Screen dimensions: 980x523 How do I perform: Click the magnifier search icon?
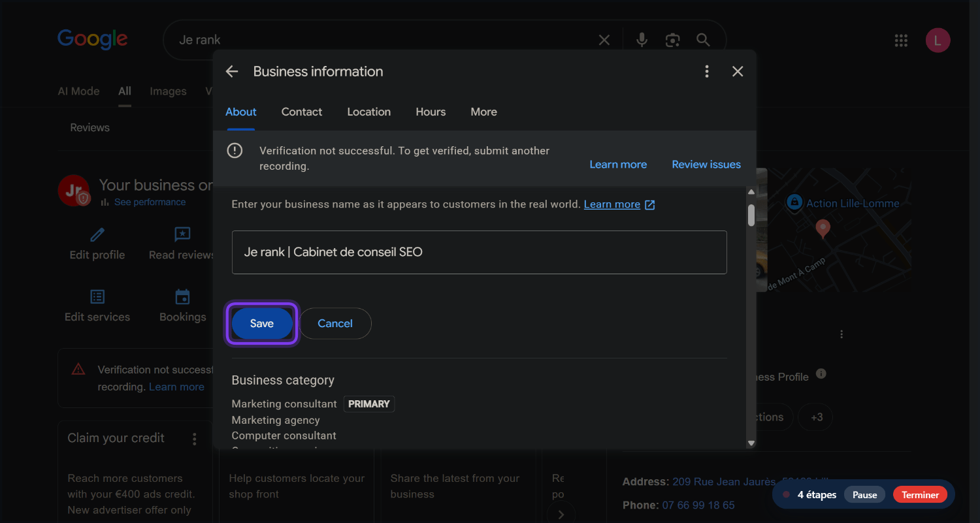click(703, 40)
